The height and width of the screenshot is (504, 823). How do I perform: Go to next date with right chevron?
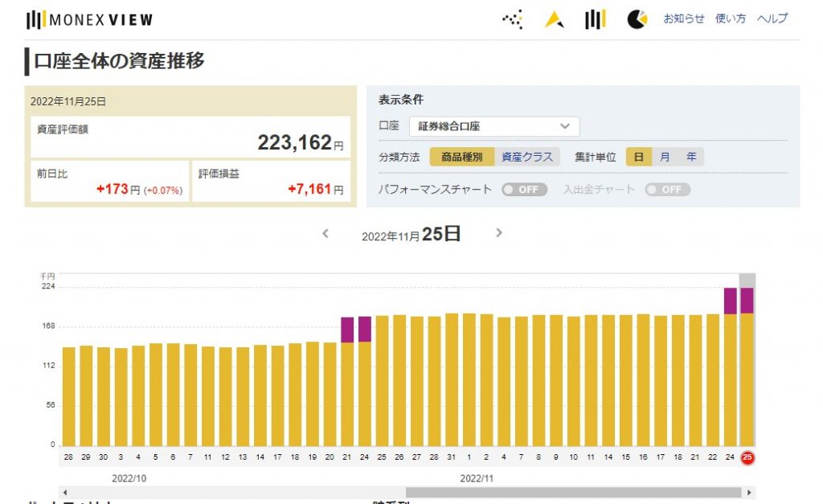pos(498,233)
